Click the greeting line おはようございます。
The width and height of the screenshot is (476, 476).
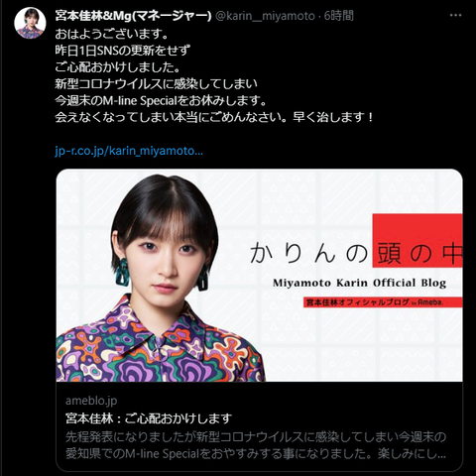(x=112, y=34)
